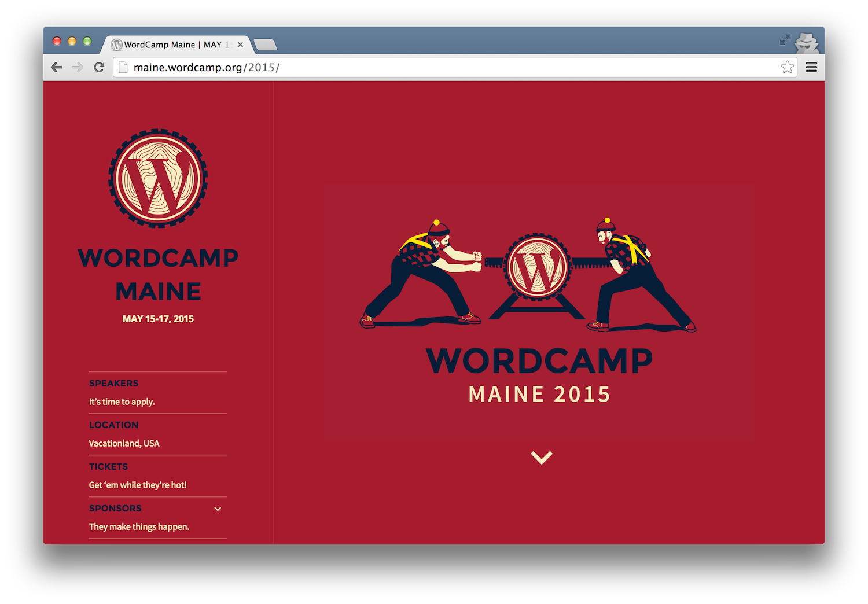Click the incognito spy icon
The width and height of the screenshot is (868, 604).
coord(807,42)
